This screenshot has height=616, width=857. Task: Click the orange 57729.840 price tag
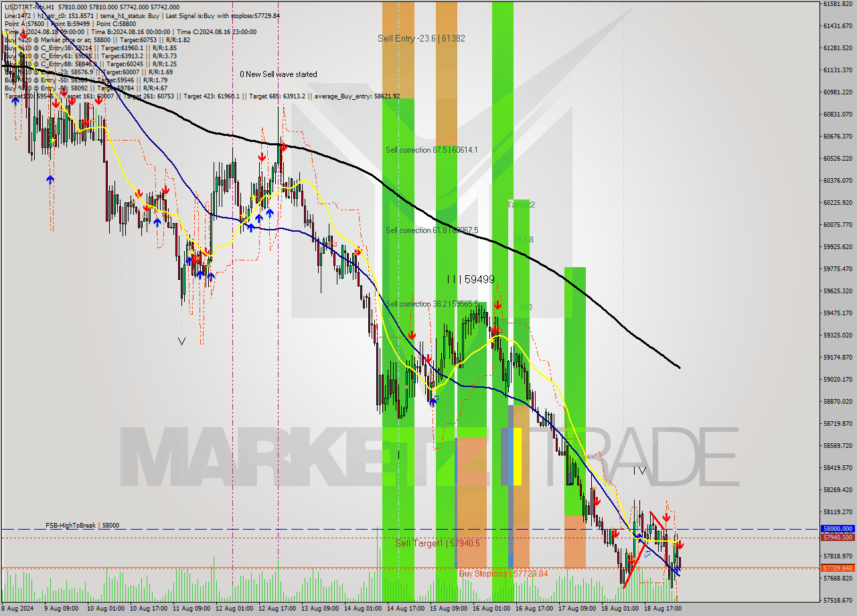point(838,568)
